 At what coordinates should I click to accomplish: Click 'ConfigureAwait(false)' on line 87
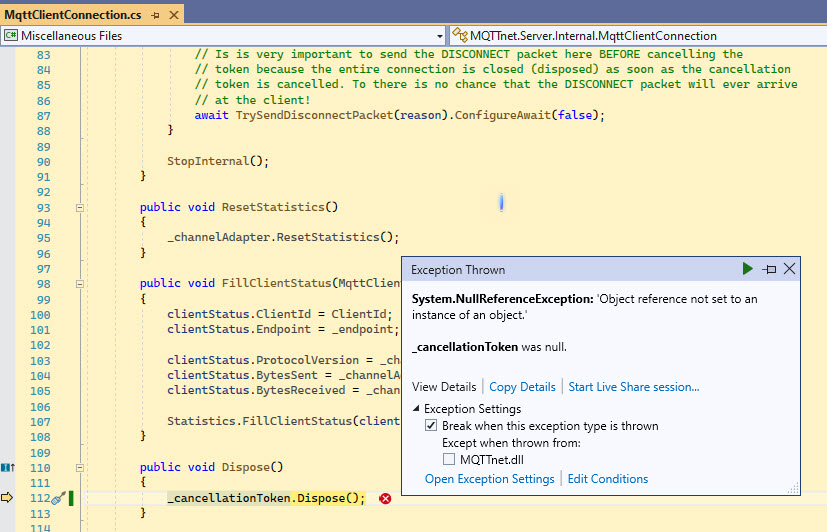click(526, 115)
